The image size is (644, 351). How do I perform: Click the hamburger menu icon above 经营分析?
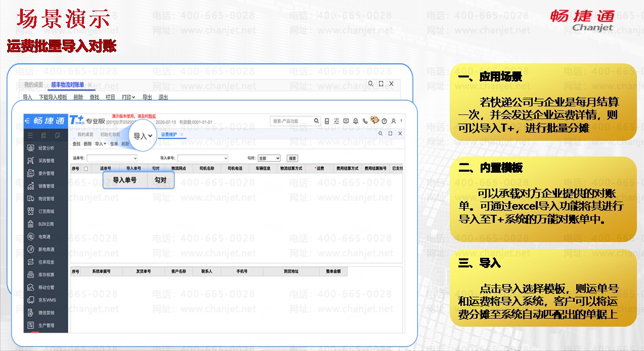30,135
